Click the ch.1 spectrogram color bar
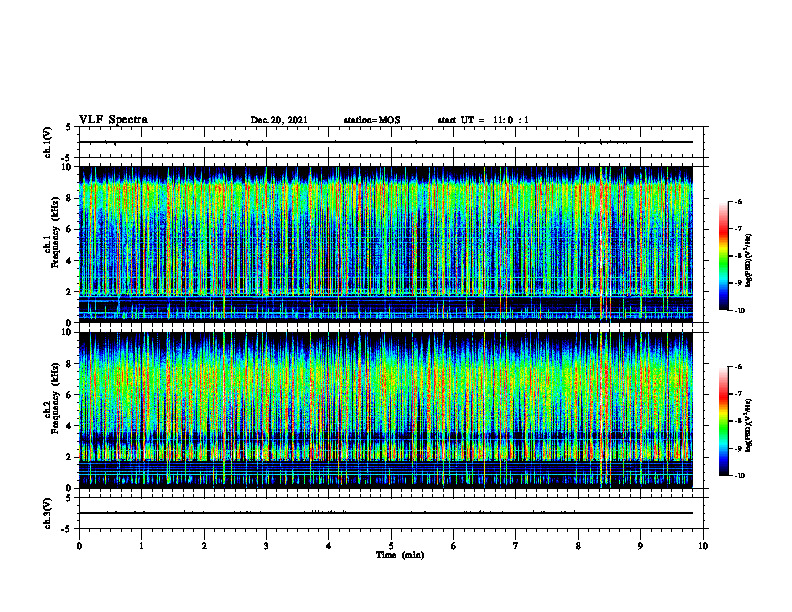This screenshot has height=612, width=792. click(x=723, y=256)
